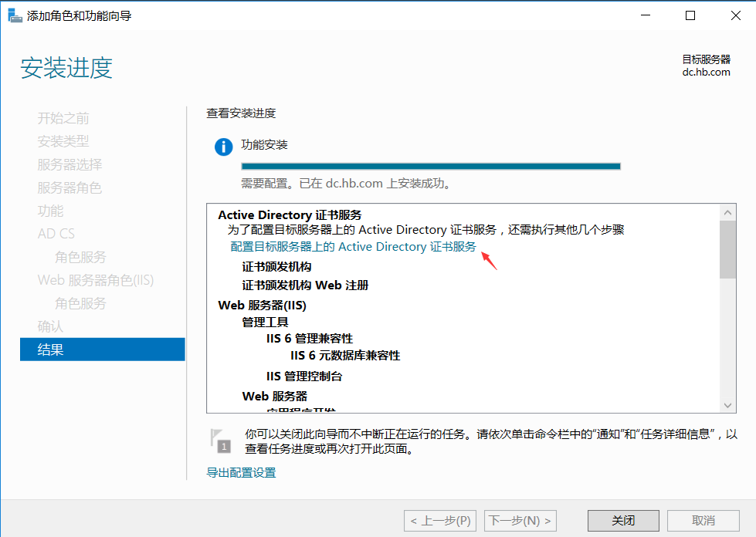
Task: Click the dc.hb.com target server text
Action: coord(706,73)
